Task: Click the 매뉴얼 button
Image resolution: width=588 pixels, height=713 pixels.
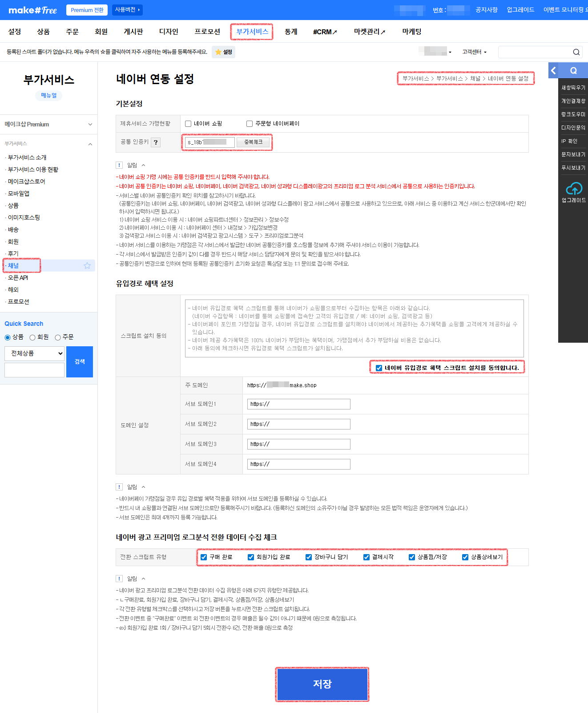Action: coord(49,95)
